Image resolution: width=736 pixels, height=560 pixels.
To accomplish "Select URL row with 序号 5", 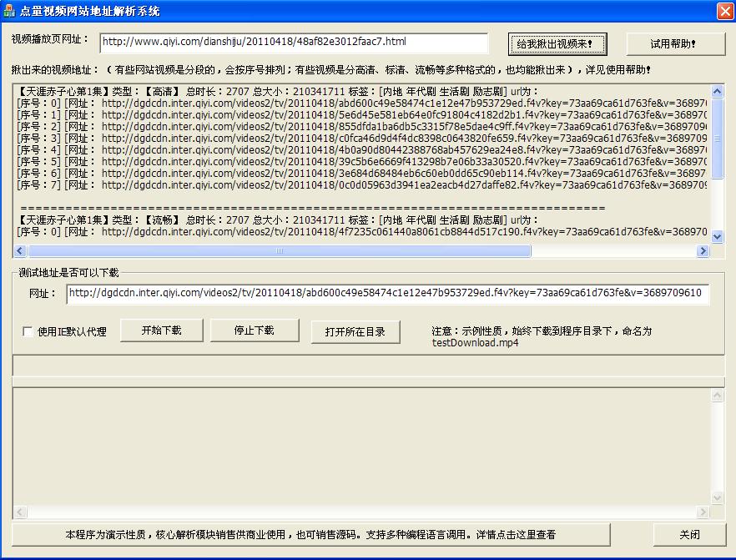I will [x=361, y=162].
